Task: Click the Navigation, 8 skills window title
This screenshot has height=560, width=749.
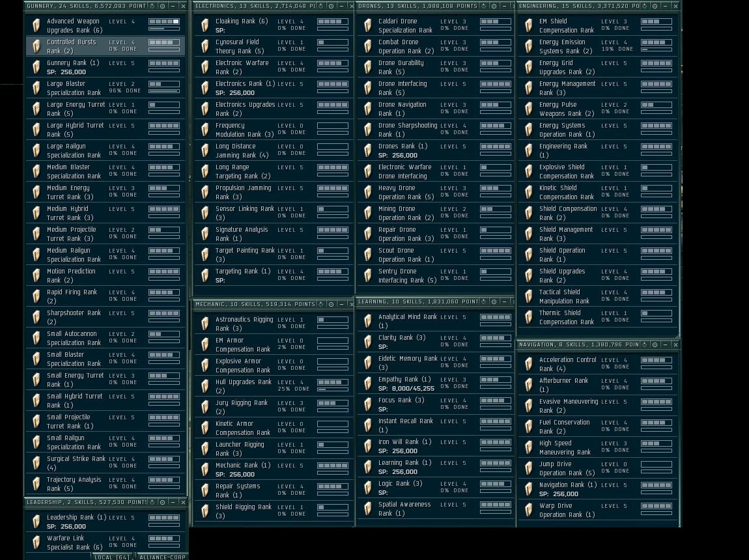Action: click(579, 344)
